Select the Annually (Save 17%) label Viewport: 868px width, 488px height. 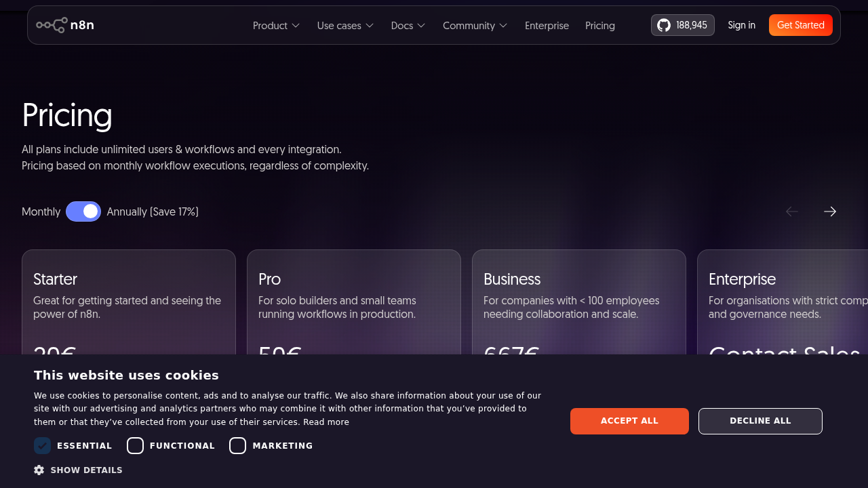(x=153, y=211)
